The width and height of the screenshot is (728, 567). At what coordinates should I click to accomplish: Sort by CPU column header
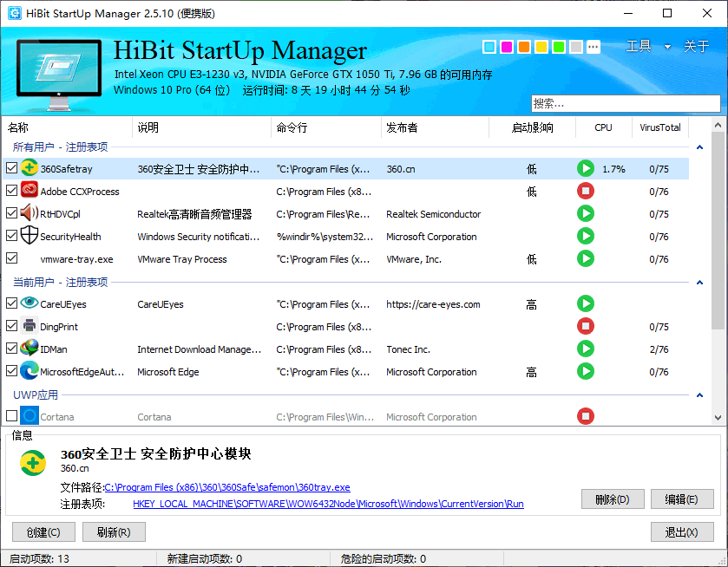point(603,127)
